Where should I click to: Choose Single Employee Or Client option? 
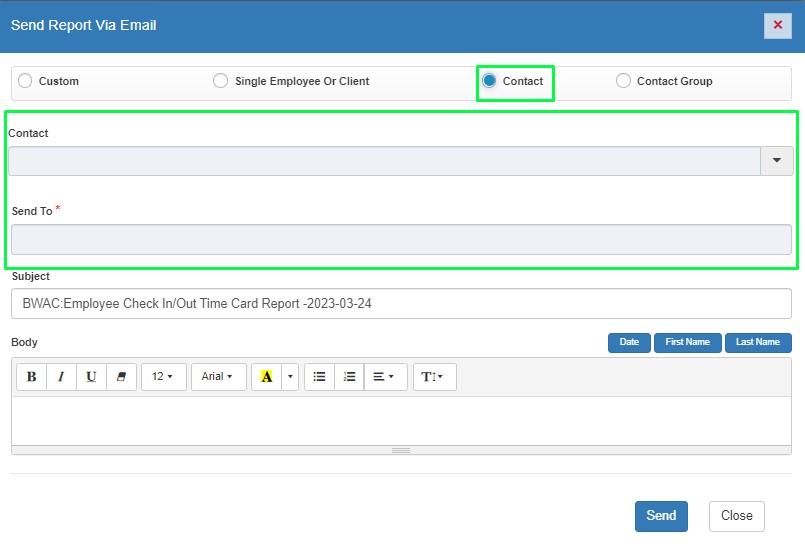(x=220, y=81)
